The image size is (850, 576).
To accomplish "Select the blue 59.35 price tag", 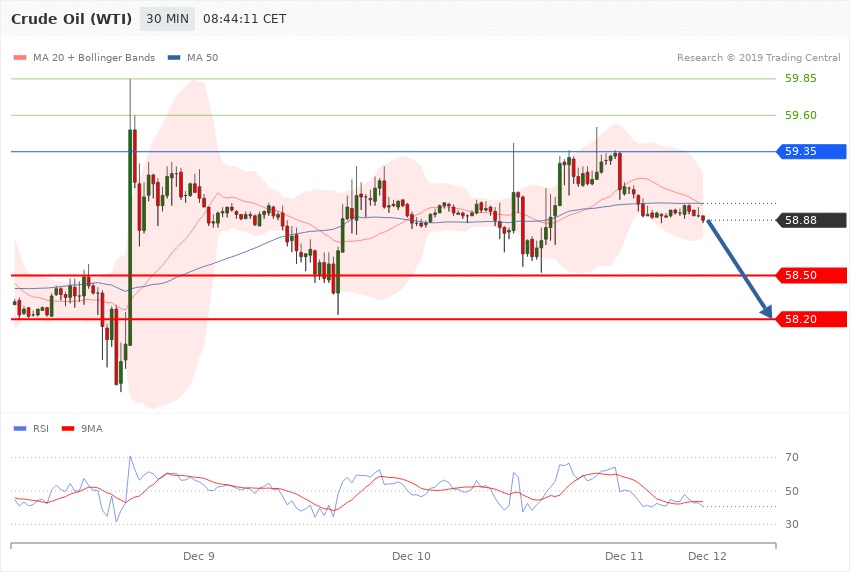I will coord(811,152).
